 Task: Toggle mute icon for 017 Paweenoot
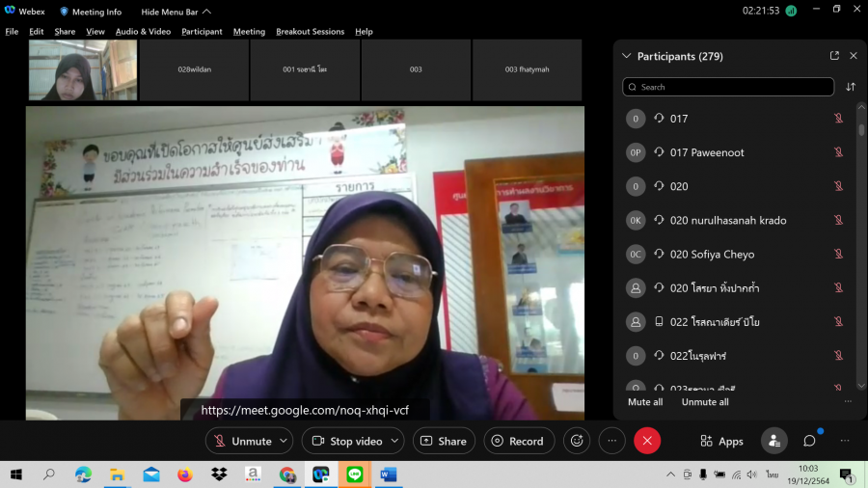[838, 152]
